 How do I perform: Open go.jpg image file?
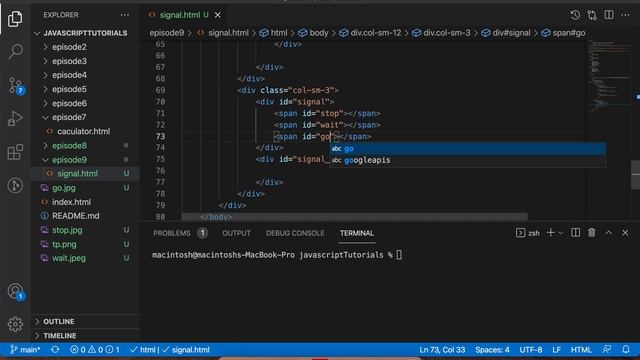pyautogui.click(x=64, y=188)
